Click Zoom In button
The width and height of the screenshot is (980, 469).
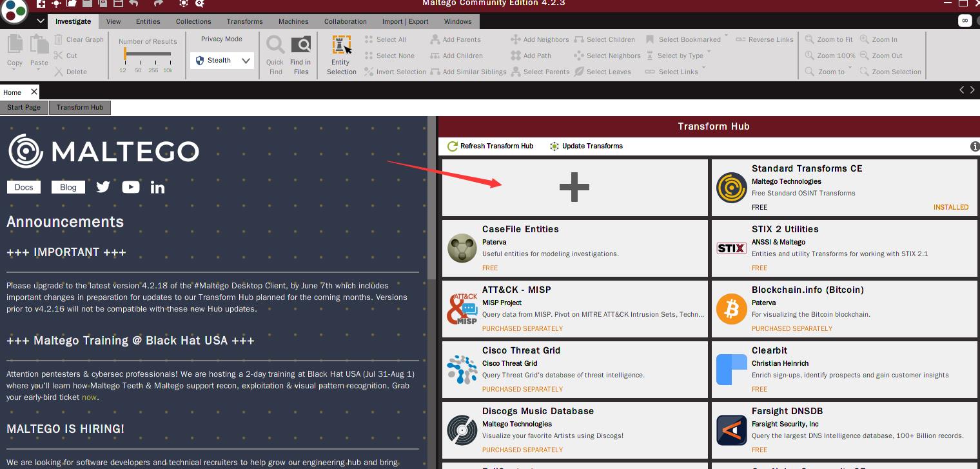pos(878,39)
